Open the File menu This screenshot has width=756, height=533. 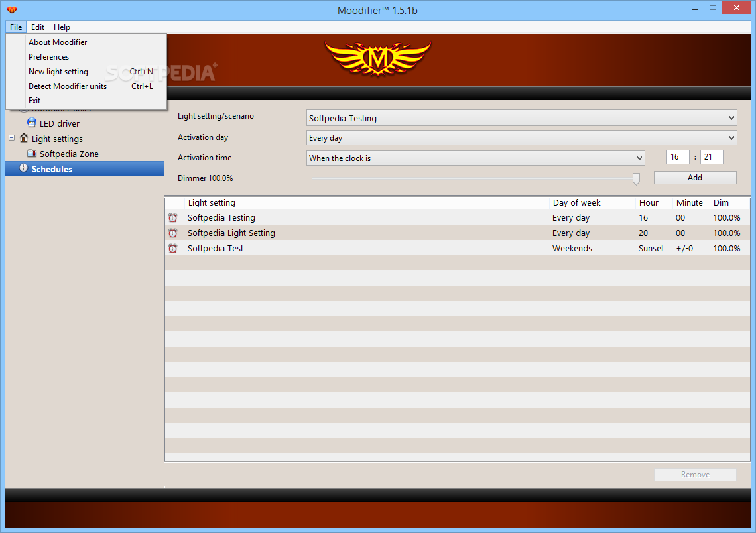16,27
